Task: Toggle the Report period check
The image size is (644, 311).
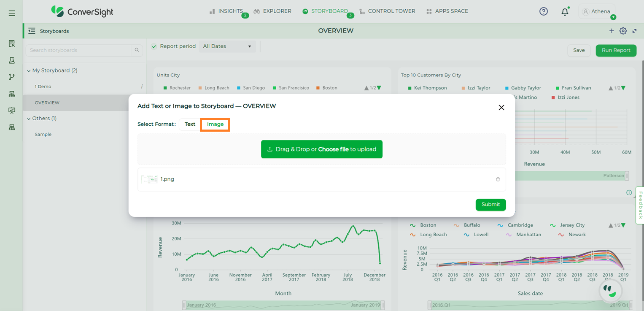Action: click(x=154, y=46)
